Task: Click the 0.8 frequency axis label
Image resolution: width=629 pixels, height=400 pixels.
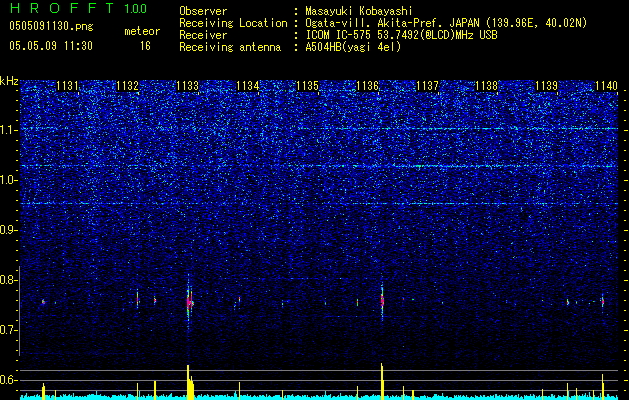Action: pyautogui.click(x=8, y=280)
